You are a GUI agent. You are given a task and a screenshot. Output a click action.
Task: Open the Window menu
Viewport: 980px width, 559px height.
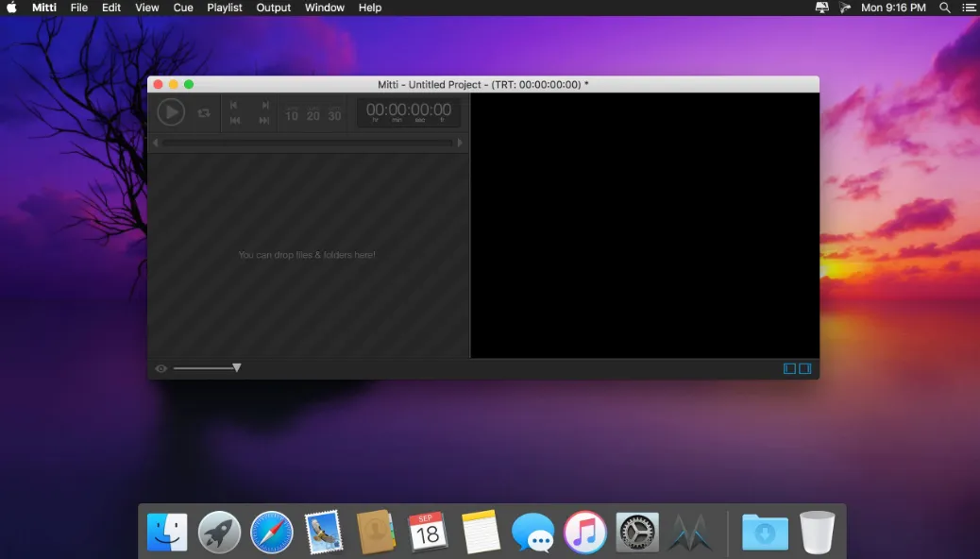(325, 8)
